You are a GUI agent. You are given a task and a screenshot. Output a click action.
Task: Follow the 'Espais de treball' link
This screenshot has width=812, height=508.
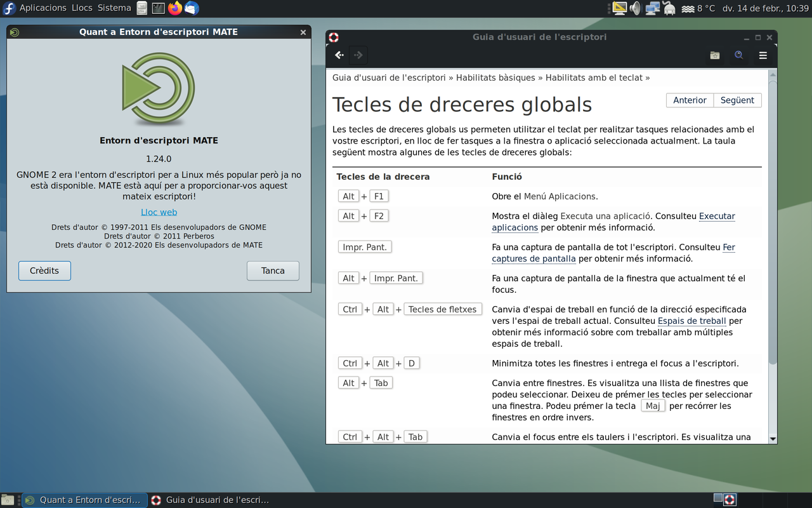pyautogui.click(x=691, y=321)
